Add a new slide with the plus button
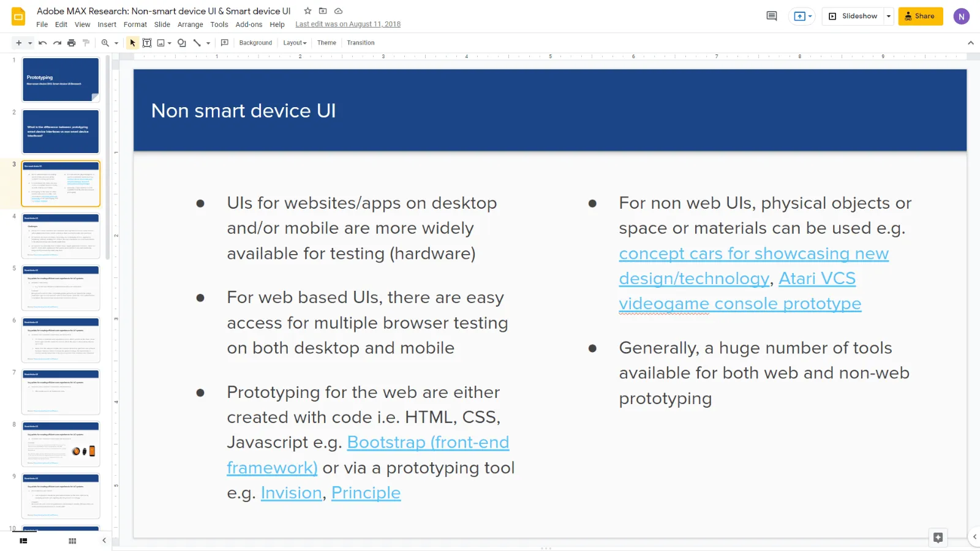The width and height of the screenshot is (980, 551). click(19, 43)
